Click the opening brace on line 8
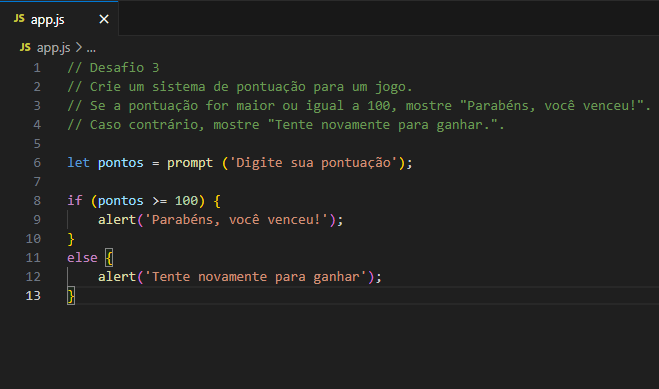The width and height of the screenshot is (659, 389). [x=217, y=201]
